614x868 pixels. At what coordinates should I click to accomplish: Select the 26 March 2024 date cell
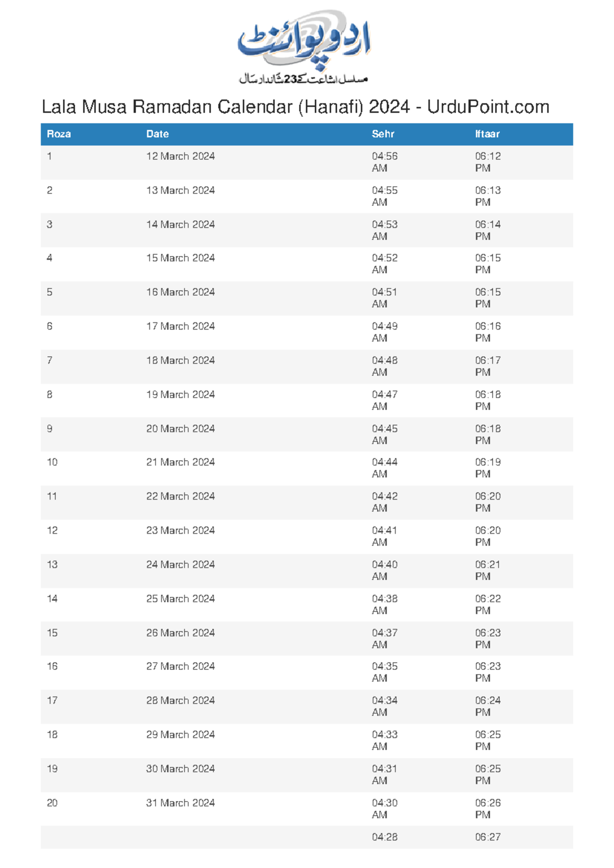click(180, 633)
